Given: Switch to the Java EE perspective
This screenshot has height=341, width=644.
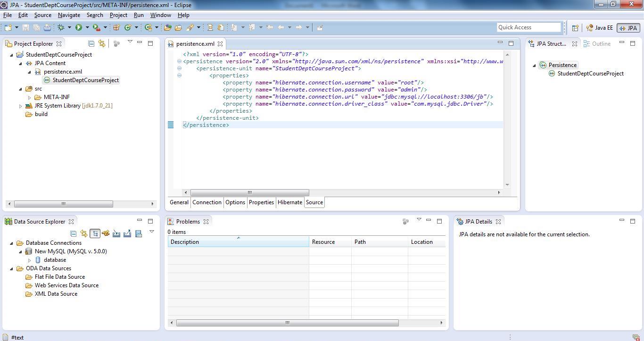Looking at the screenshot, I should click(600, 28).
